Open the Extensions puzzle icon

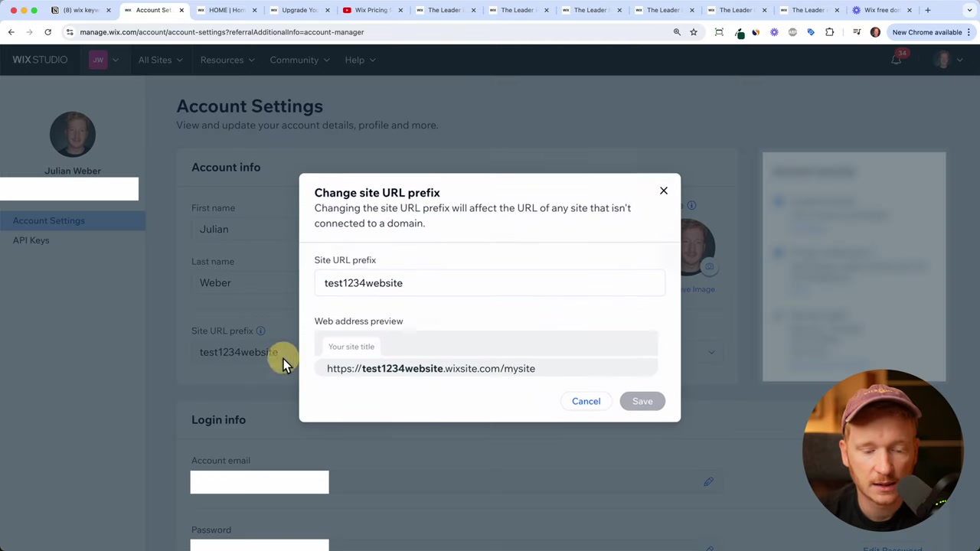point(829,32)
